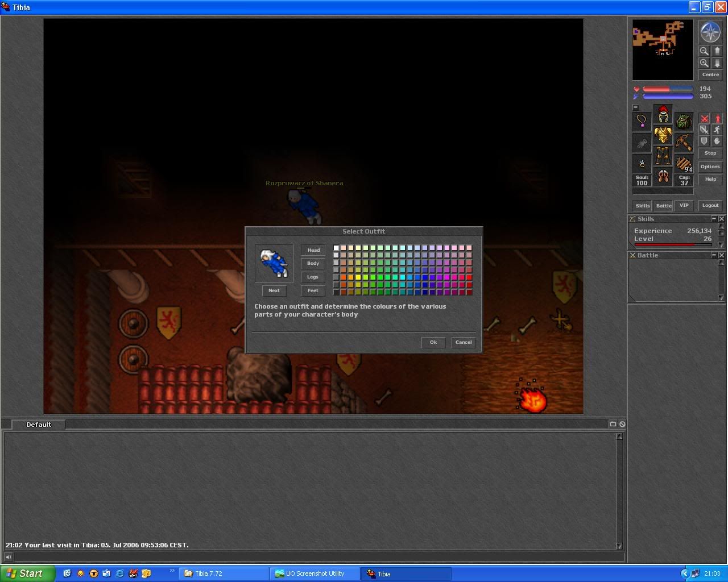This screenshot has height=582, width=728.
Task: Expand taskbar quick launch chevron
Action: pyautogui.click(x=172, y=571)
